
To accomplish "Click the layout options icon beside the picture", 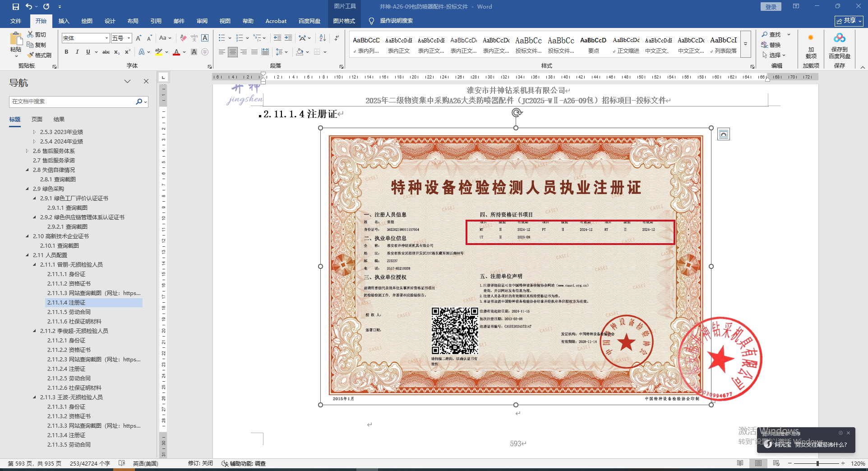I will pos(724,134).
